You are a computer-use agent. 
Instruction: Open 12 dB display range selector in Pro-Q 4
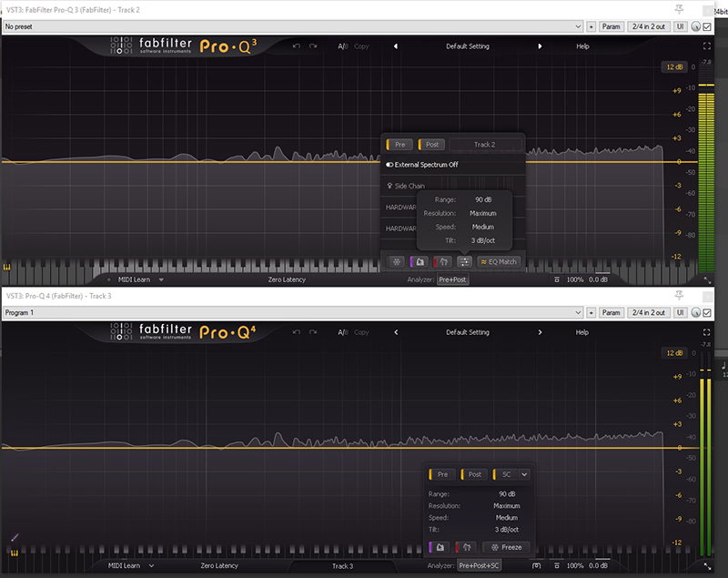click(x=674, y=353)
